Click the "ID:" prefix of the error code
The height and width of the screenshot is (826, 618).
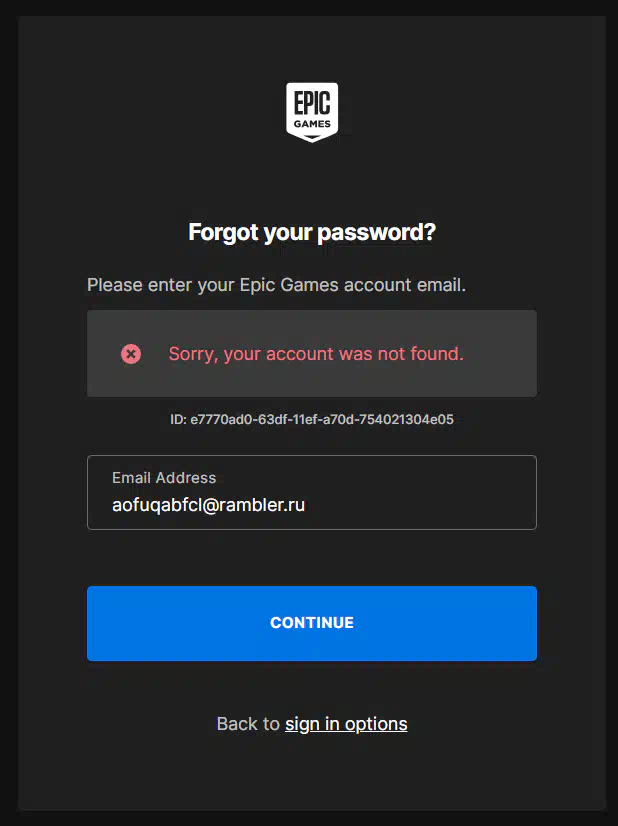click(178, 420)
